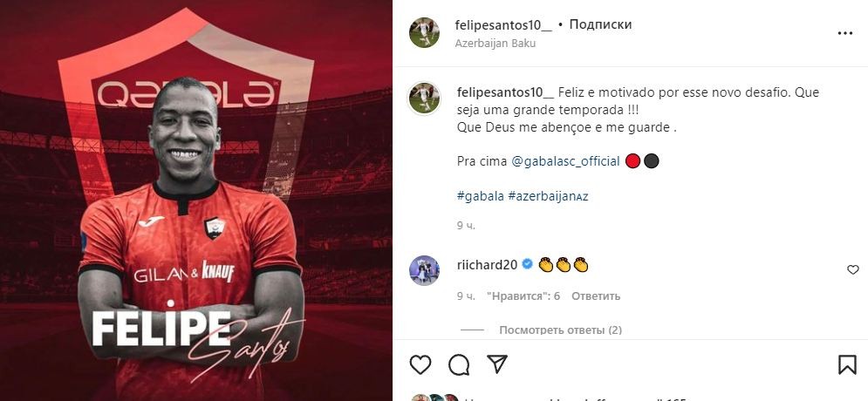This screenshot has width=868, height=401.
Task: Open #gabala hashtag
Action: pos(481,196)
